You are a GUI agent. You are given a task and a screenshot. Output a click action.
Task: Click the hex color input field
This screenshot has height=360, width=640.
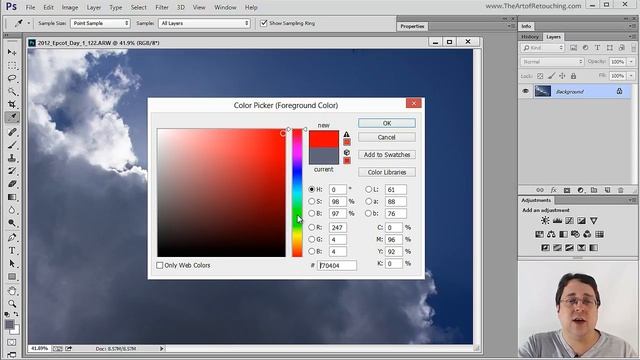(337, 265)
